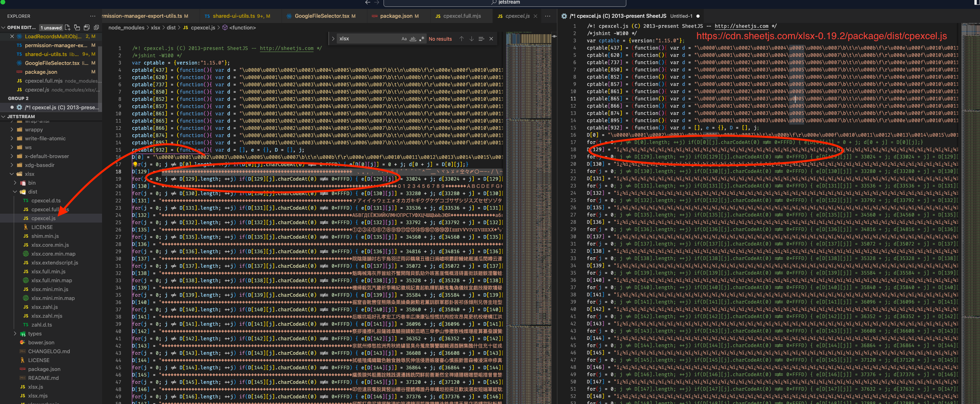This screenshot has height=404, width=980.
Task: Expand the write-file-atomic folder
Action: (x=12, y=139)
